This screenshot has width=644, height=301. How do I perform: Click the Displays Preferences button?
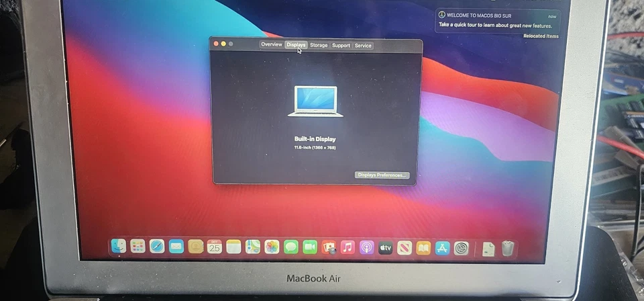[x=382, y=175]
